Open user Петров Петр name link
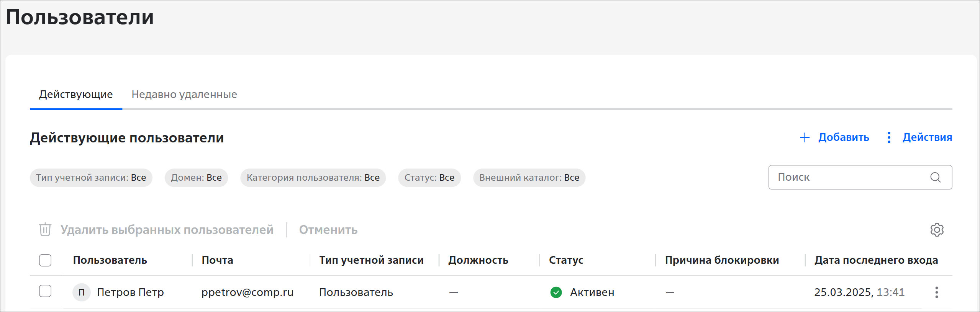The image size is (980, 312). pos(130,292)
